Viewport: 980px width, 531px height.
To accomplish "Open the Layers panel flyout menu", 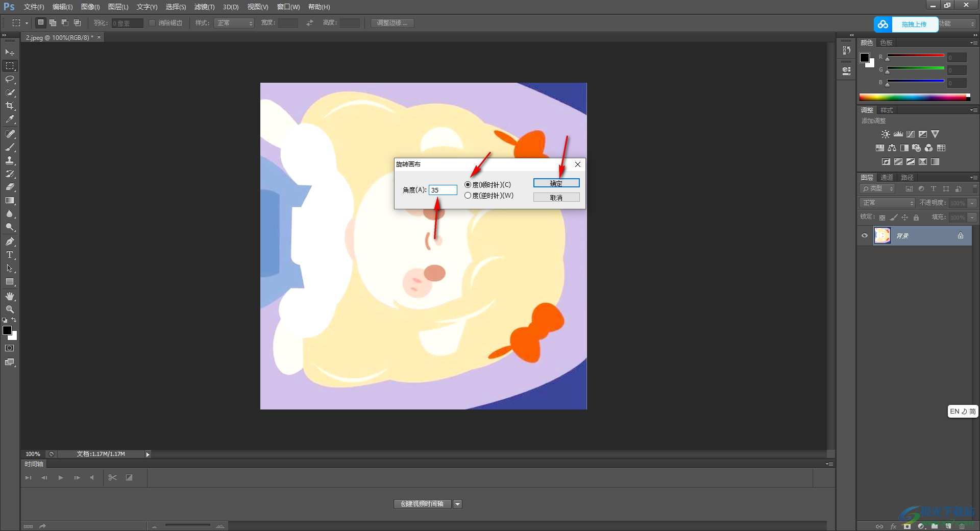I will pyautogui.click(x=974, y=178).
